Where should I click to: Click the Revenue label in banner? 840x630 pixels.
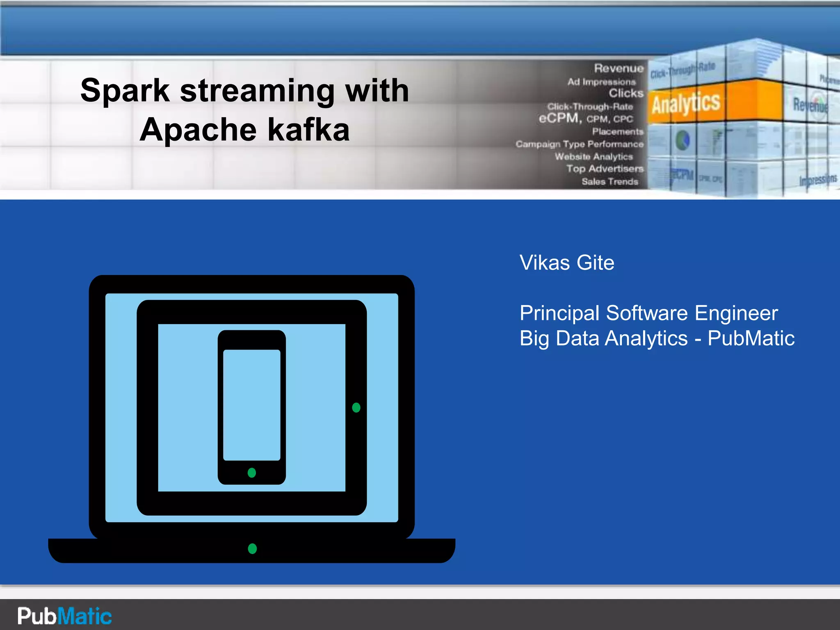pyautogui.click(x=619, y=68)
